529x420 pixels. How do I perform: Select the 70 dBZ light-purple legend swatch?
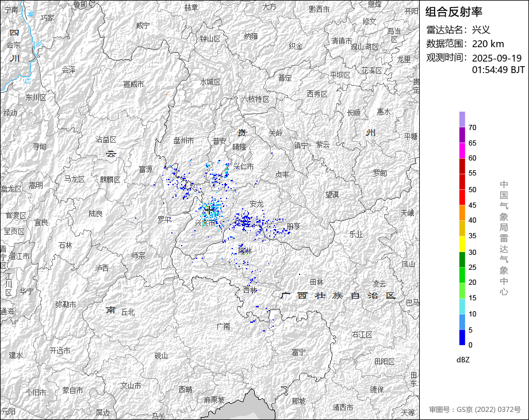click(462, 119)
